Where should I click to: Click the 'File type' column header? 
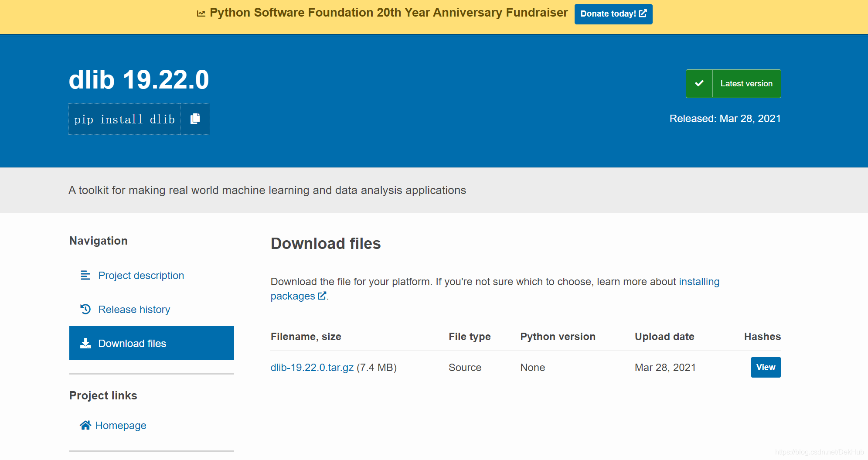470,337
